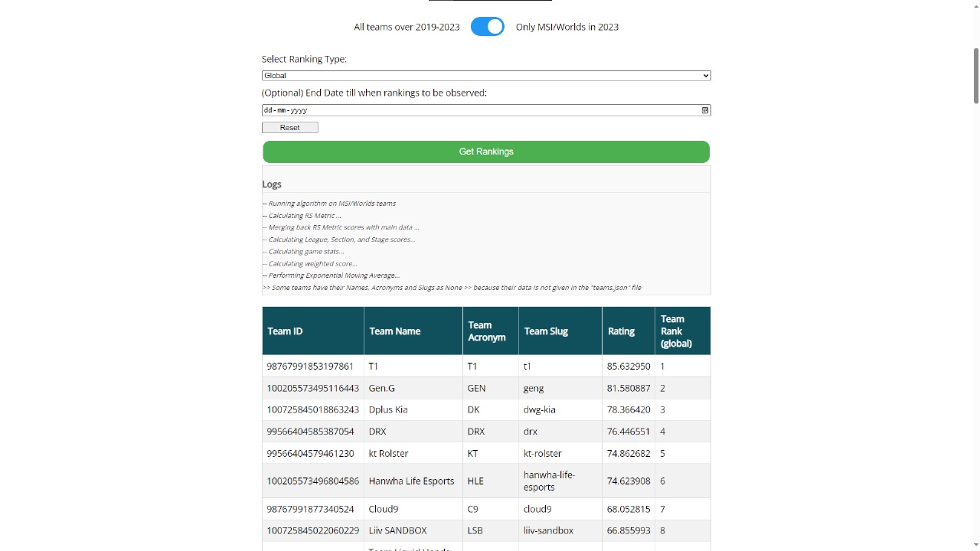Click the Team Slug column header
This screenshot has height=551, width=980.
click(560, 331)
